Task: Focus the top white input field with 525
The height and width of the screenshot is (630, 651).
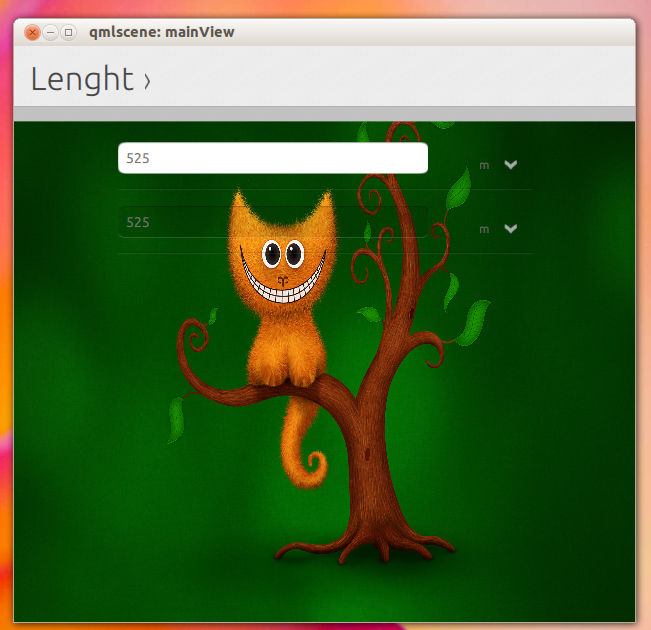Action: pyautogui.click(x=273, y=158)
